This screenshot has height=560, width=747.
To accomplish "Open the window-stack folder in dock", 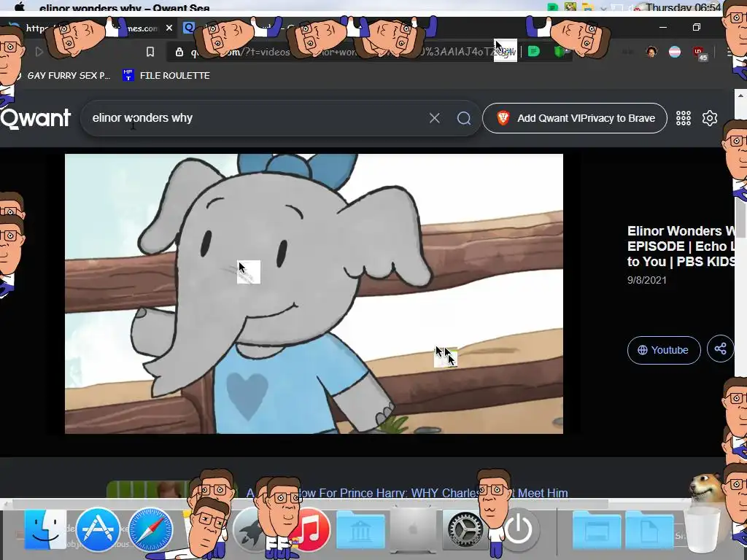I will tap(597, 530).
